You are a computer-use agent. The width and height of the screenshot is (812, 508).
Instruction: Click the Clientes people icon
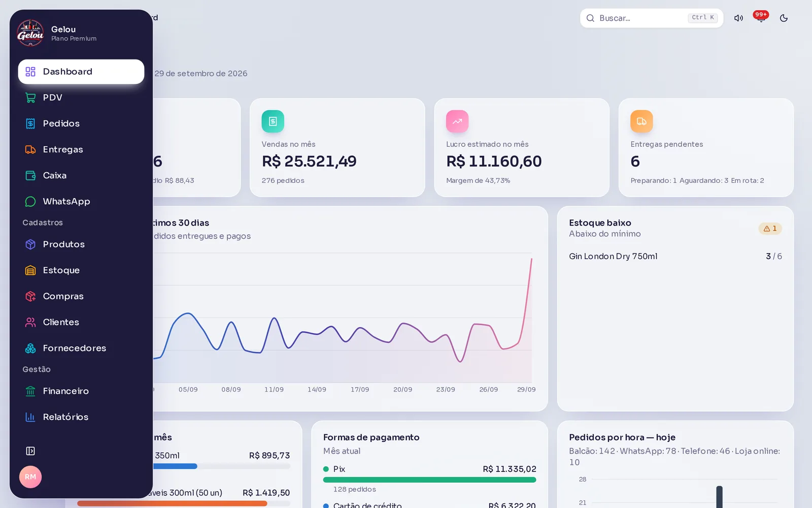point(30,322)
